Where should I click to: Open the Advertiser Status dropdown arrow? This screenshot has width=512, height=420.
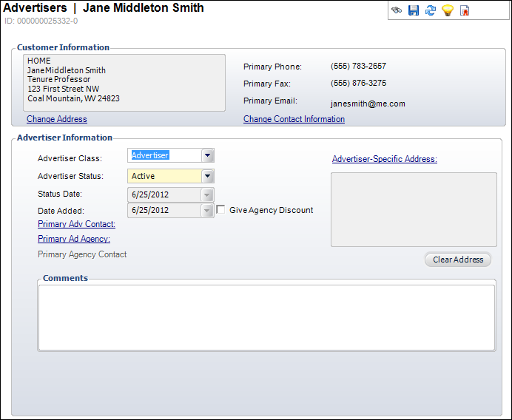tap(208, 177)
